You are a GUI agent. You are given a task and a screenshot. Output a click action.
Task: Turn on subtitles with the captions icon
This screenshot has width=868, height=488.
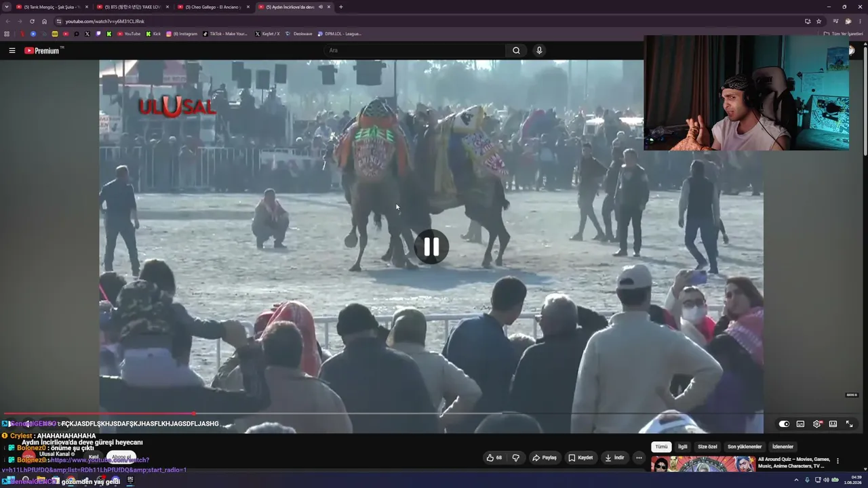(x=800, y=424)
